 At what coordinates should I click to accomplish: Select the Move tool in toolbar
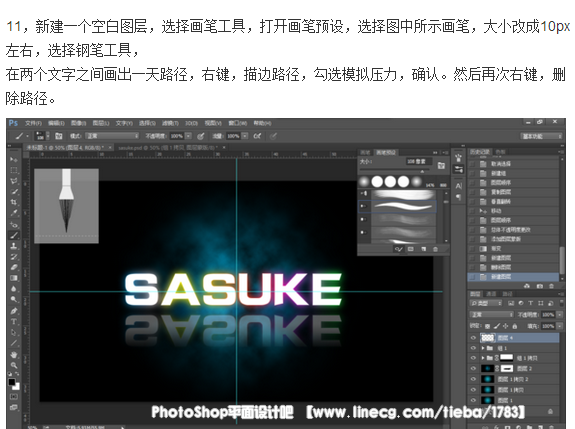pos(14,160)
